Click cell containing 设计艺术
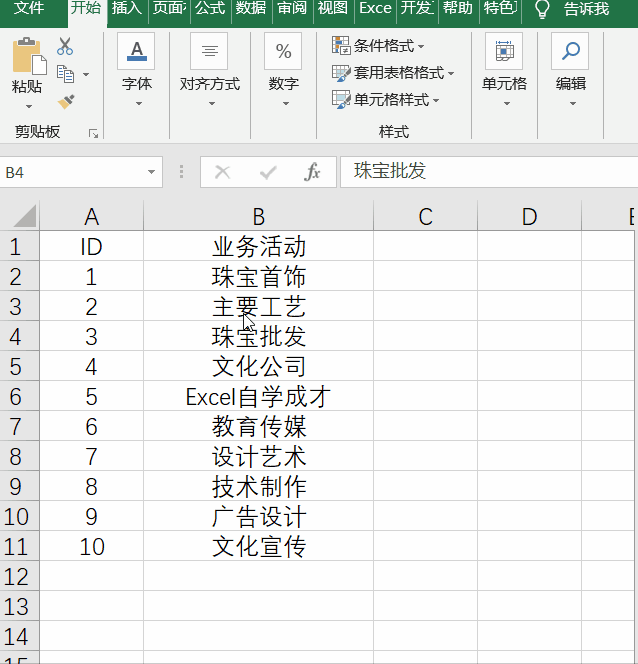638x664 pixels. pyautogui.click(x=258, y=456)
